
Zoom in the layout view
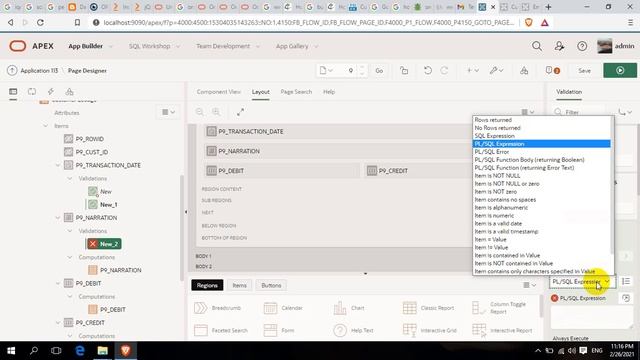tap(216, 112)
